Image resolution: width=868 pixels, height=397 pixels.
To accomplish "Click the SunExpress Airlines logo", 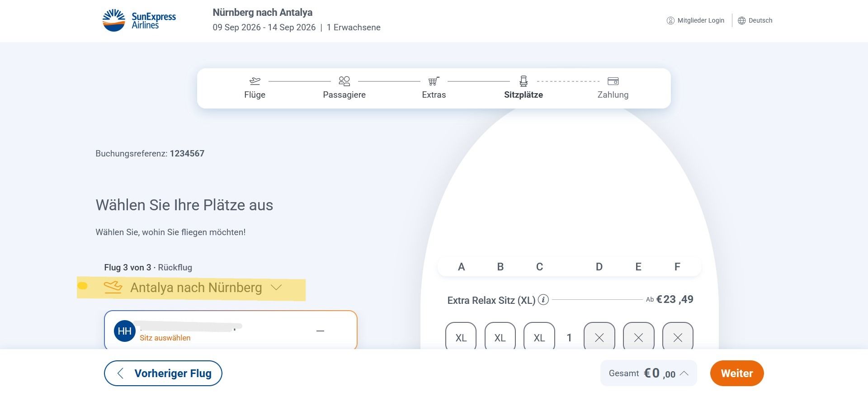I will click(x=139, y=20).
